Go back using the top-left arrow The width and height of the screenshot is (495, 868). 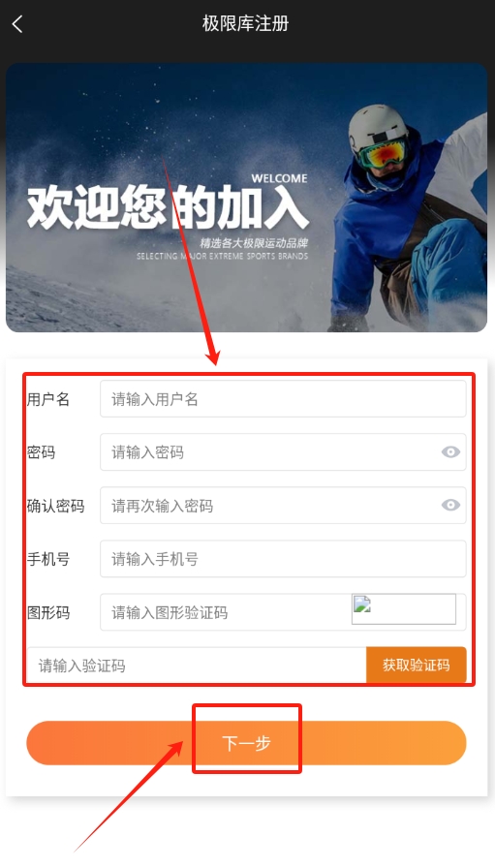pyautogui.click(x=17, y=24)
